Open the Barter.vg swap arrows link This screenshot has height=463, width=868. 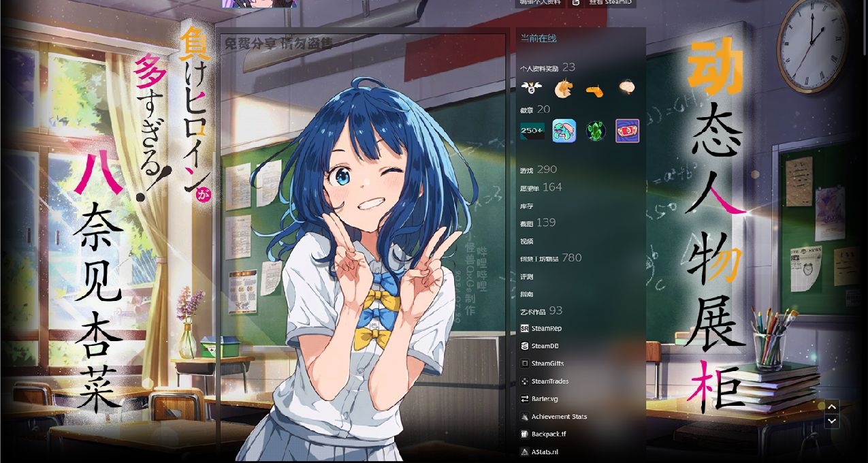525,399
